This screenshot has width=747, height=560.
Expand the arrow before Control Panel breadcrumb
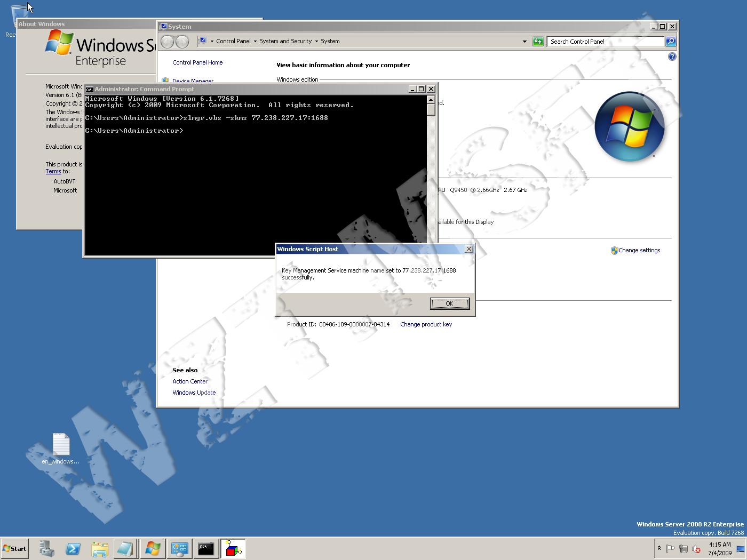pyautogui.click(x=212, y=41)
